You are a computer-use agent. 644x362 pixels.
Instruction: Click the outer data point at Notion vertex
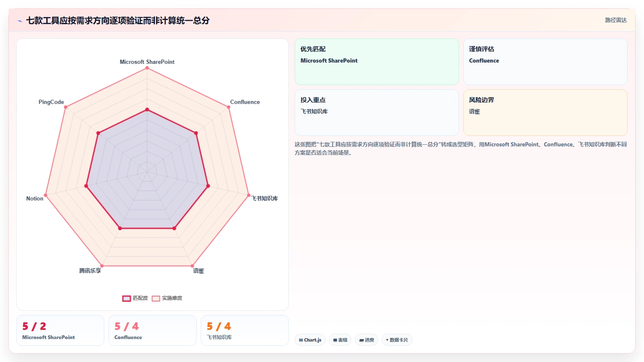click(45, 195)
